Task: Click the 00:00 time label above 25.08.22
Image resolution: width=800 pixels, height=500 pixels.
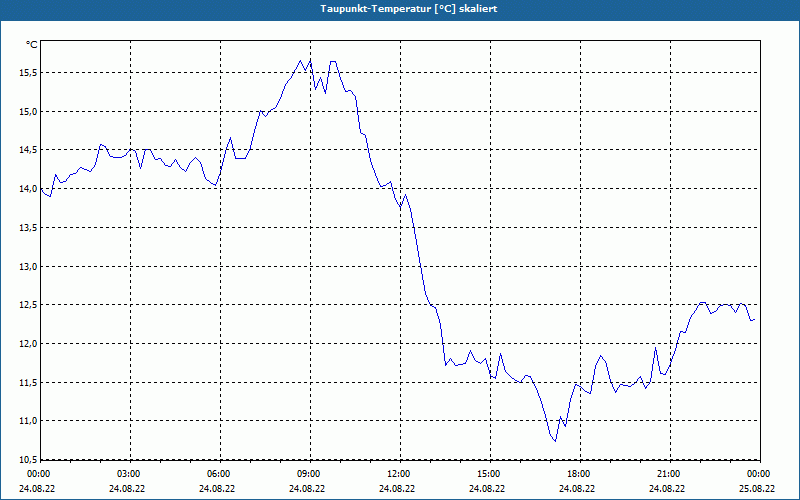Action: pyautogui.click(x=759, y=474)
